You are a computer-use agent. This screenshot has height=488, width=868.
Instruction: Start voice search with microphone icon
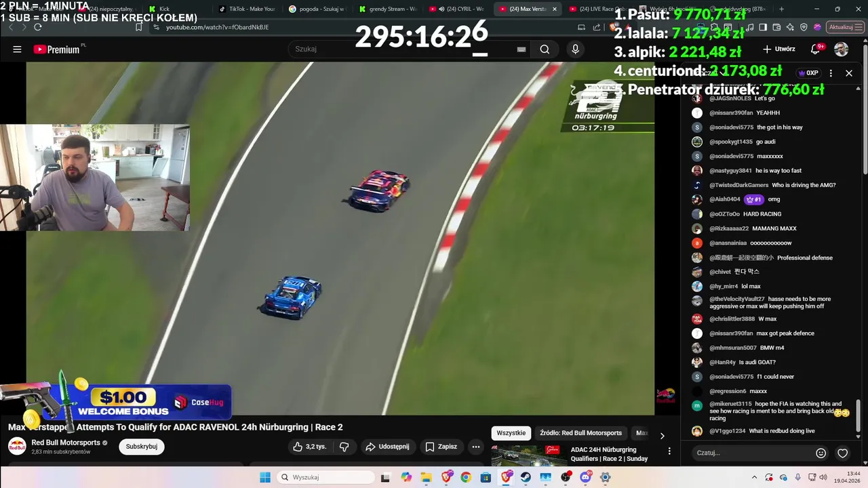(575, 49)
